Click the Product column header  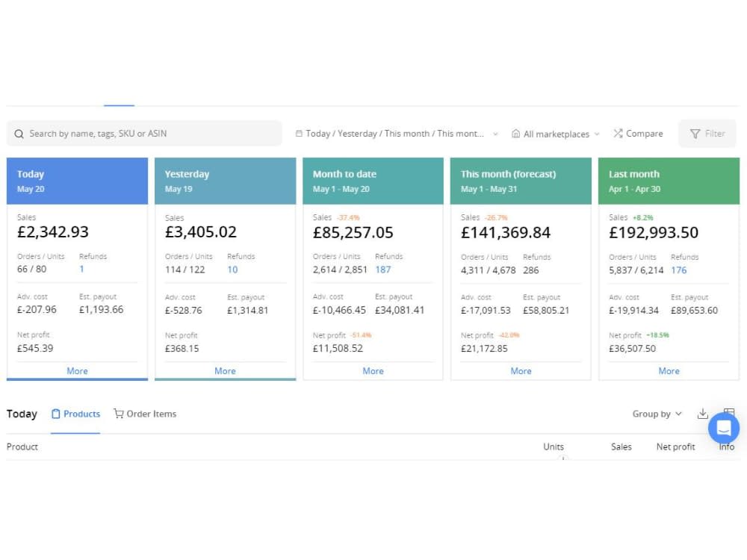(x=22, y=447)
